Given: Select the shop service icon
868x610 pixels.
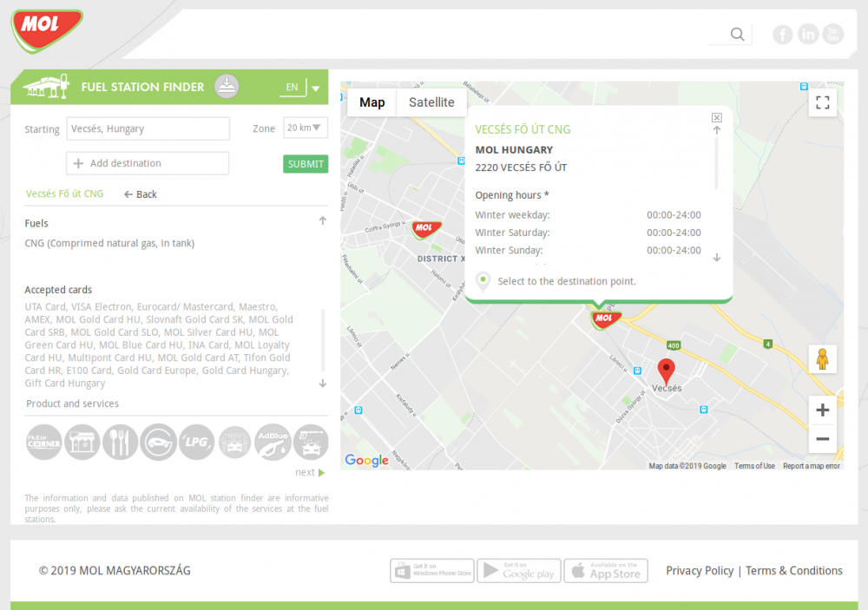Looking at the screenshot, I should 82,443.
